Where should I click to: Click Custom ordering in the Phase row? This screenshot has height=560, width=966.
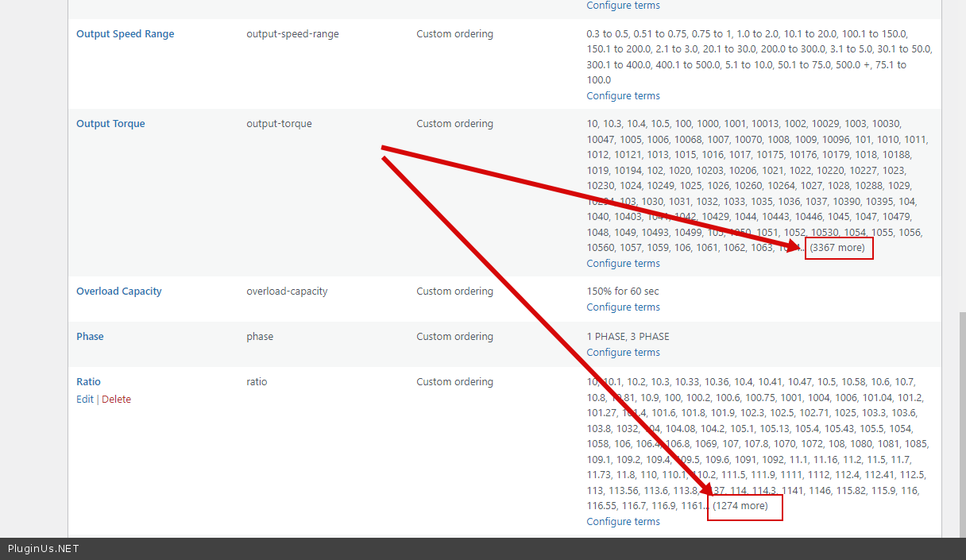pyautogui.click(x=454, y=337)
